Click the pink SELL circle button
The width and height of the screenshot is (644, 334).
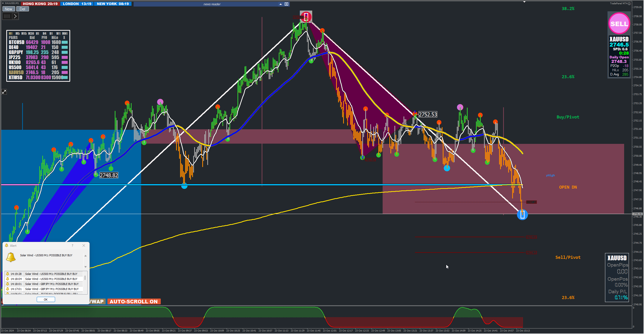click(x=619, y=24)
